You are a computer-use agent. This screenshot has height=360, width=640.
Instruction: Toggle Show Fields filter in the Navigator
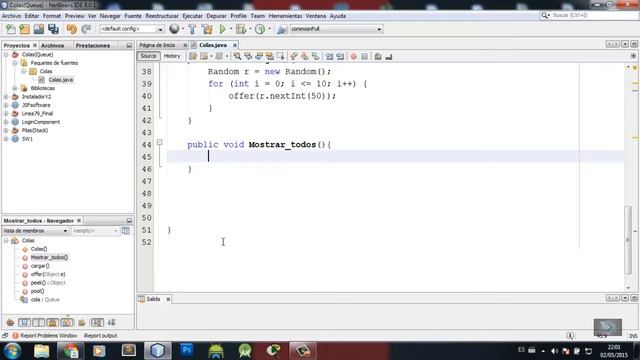click(x=24, y=323)
